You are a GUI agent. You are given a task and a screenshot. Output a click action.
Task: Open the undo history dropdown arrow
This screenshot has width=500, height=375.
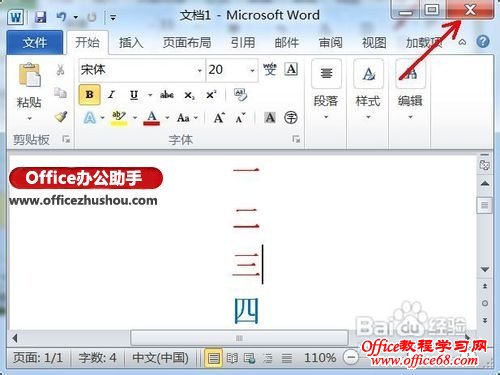[x=76, y=17]
